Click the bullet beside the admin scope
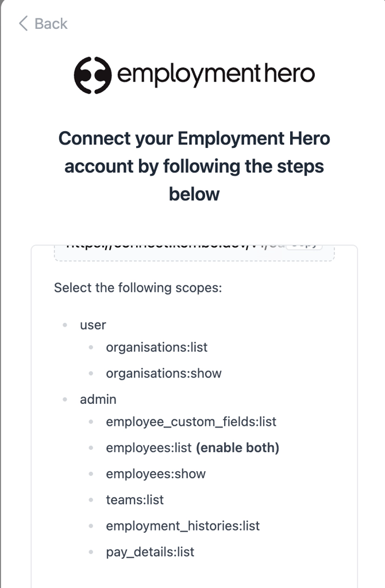 (65, 399)
